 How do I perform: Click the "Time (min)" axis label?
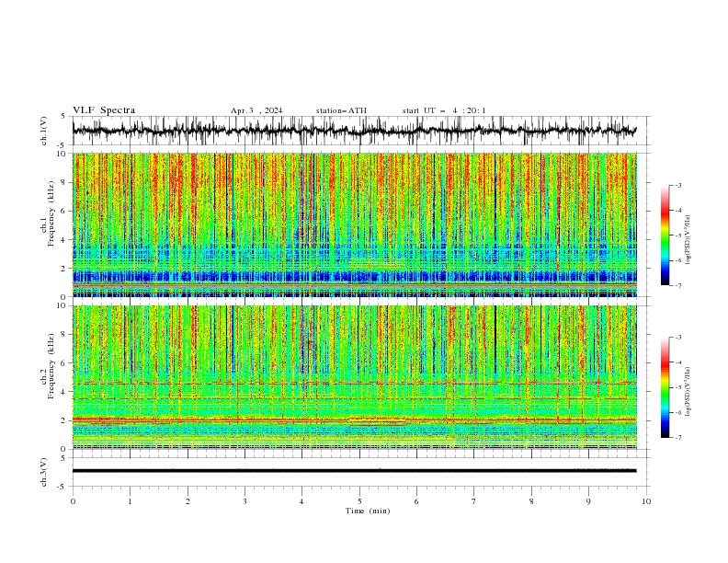368,511
